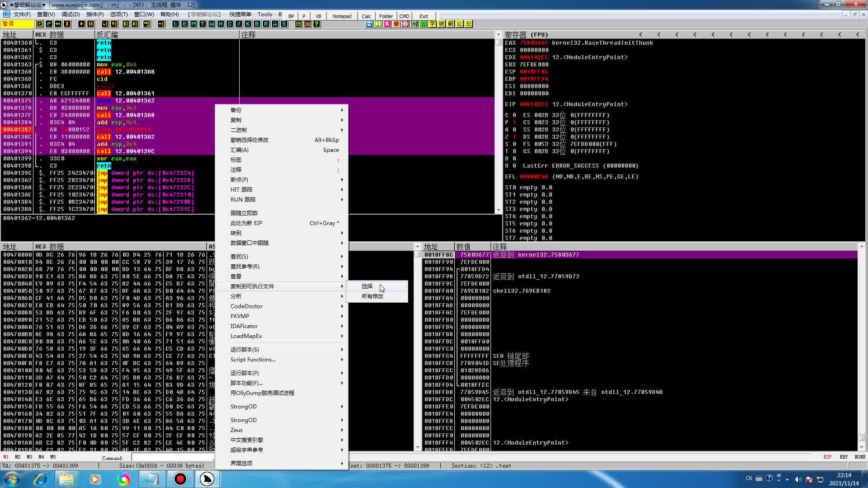This screenshot has width=868, height=488.
Task: Click the Step over toolbar icon
Action: pyautogui.click(x=114, y=24)
